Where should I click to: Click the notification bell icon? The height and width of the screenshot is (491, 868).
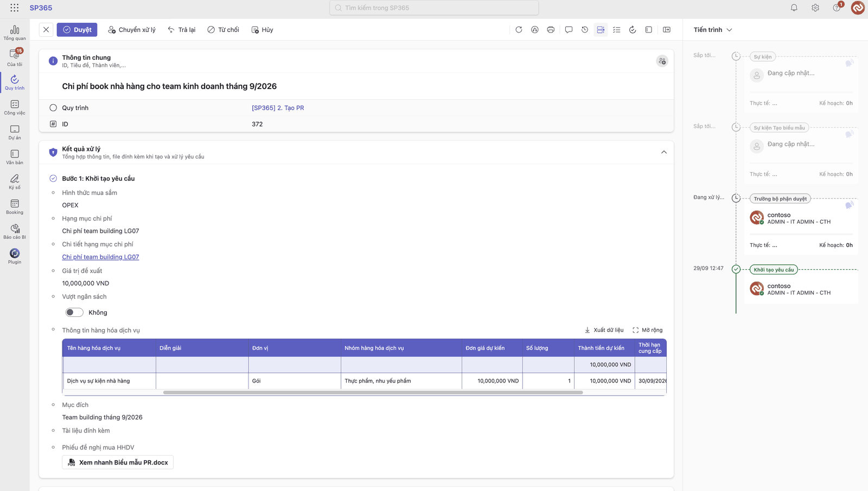pyautogui.click(x=794, y=8)
